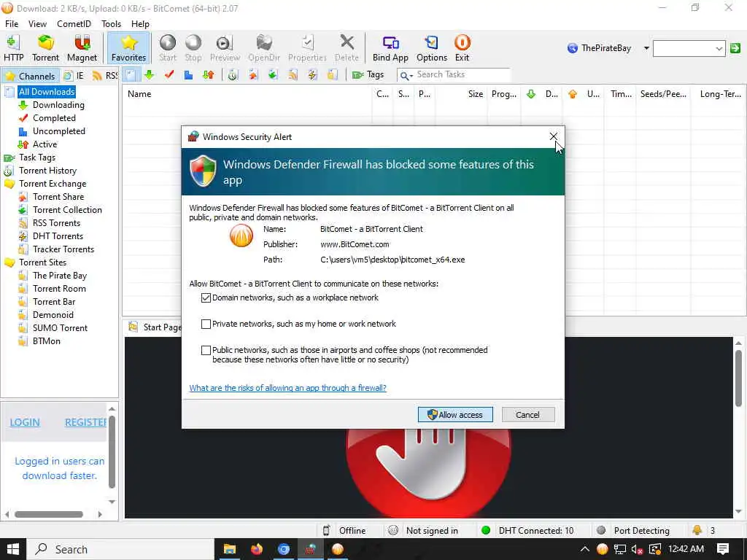Open Firefox from the taskbar
The height and width of the screenshot is (560, 747).
coord(257,549)
